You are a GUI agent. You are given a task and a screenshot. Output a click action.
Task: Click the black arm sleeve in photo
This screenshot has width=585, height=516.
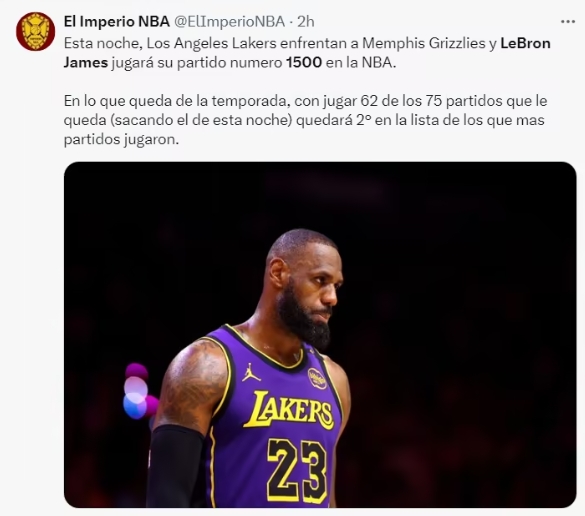175,466
